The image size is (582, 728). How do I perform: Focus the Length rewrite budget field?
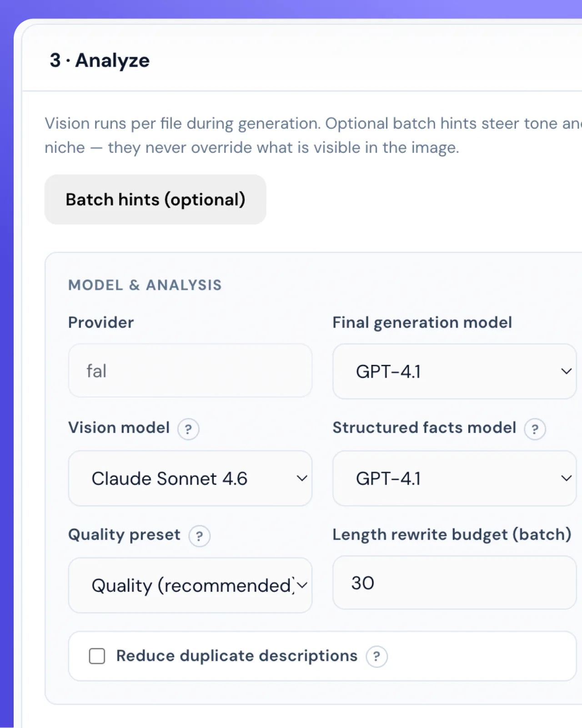pos(455,582)
